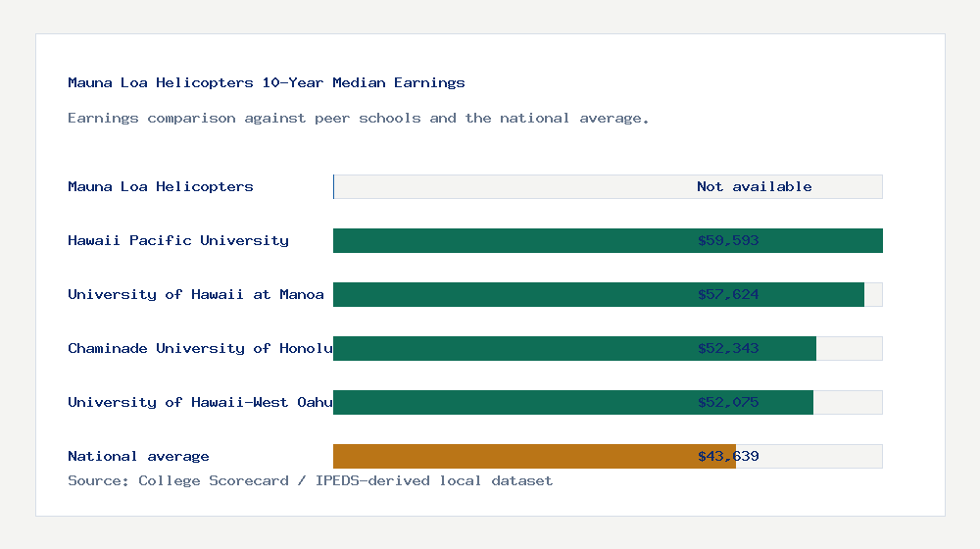Select the 'National average' label
The image size is (980, 549).
click(138, 456)
